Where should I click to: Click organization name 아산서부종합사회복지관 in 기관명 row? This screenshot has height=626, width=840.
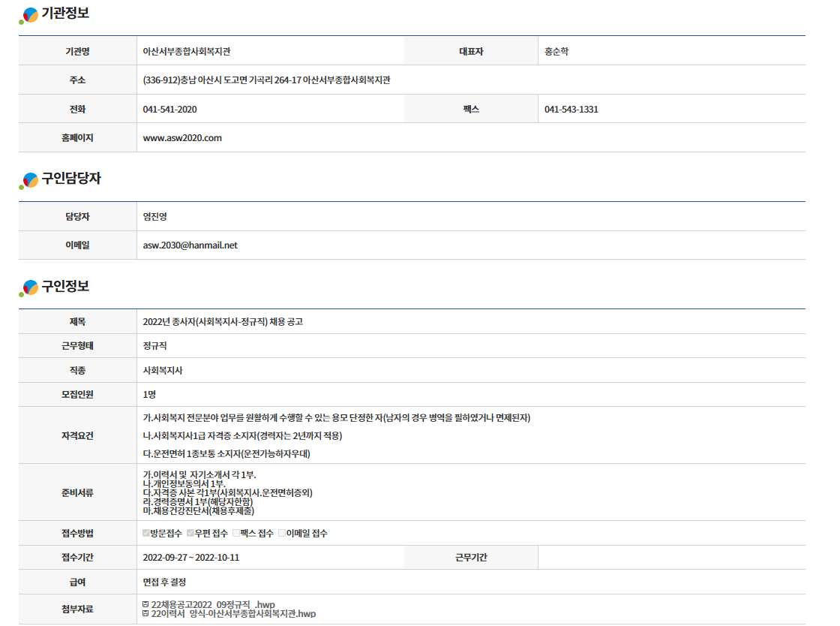pos(187,52)
